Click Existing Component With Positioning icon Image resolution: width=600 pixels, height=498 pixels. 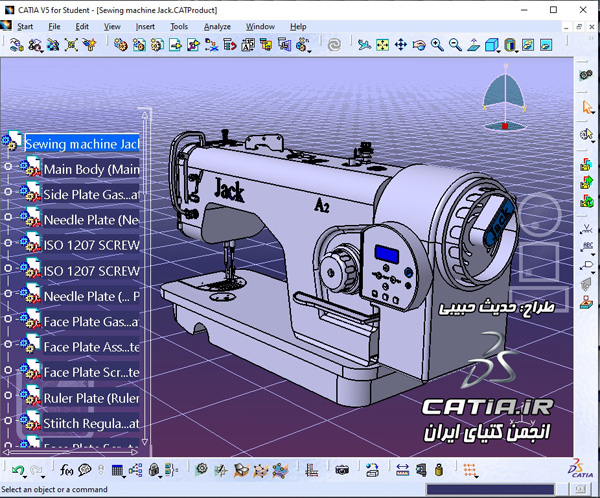pos(193,45)
